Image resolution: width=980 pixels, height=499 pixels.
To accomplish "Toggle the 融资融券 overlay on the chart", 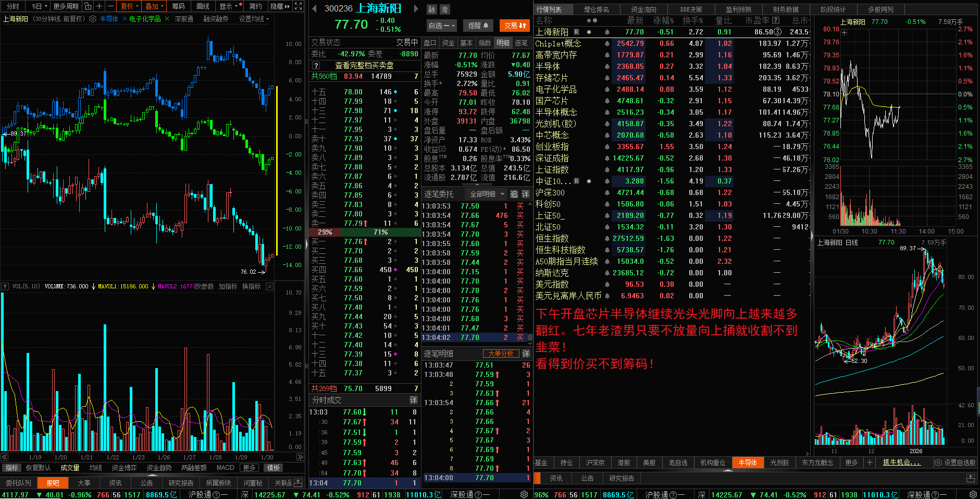I will tap(216, 19).
